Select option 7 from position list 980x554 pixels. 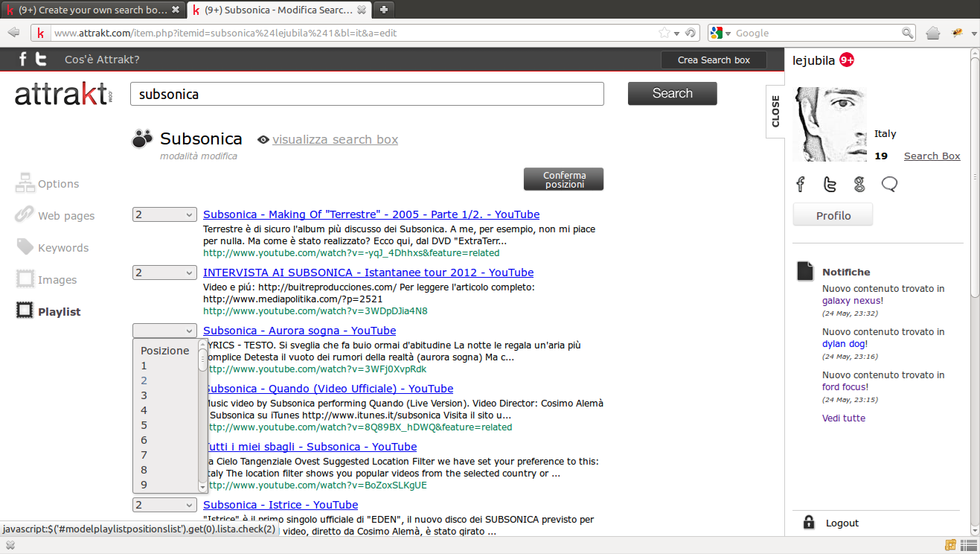166,455
